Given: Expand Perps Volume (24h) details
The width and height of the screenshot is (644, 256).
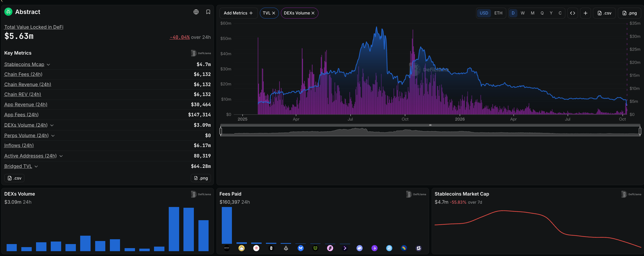Looking at the screenshot, I should tap(53, 136).
